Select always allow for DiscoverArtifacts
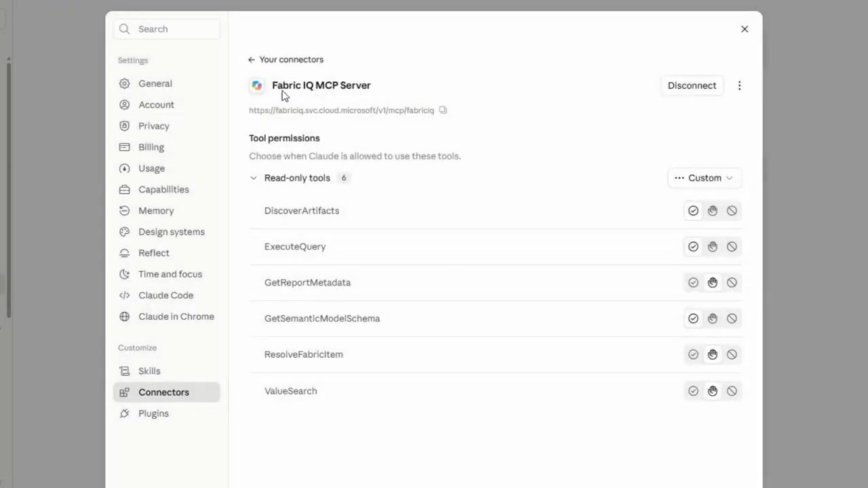The image size is (868, 488). coord(693,211)
